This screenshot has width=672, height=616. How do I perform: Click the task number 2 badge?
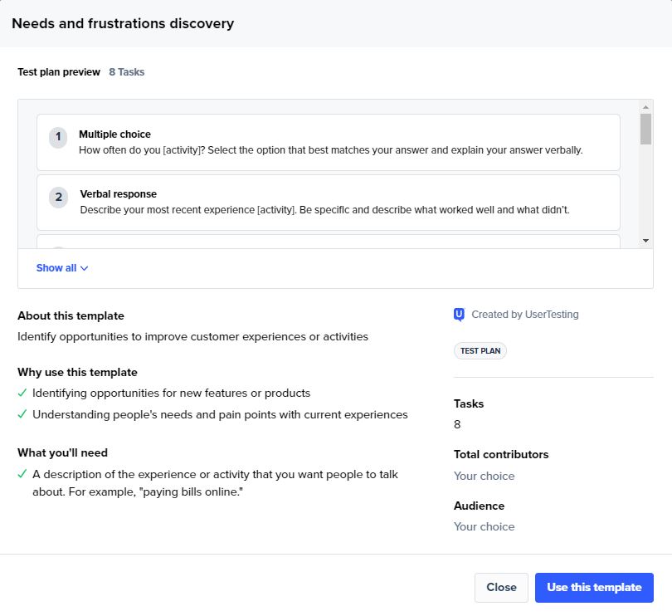[x=58, y=198]
